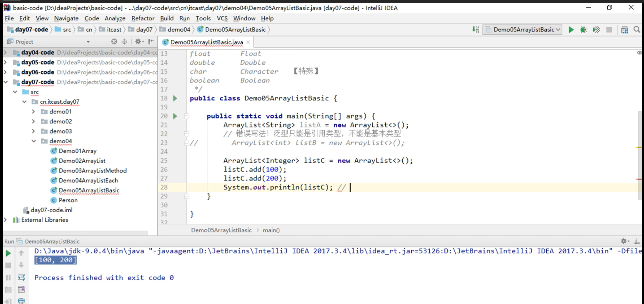The height and width of the screenshot is (304, 644).
Task: Click Project panel settings gear icon
Action: point(138,42)
